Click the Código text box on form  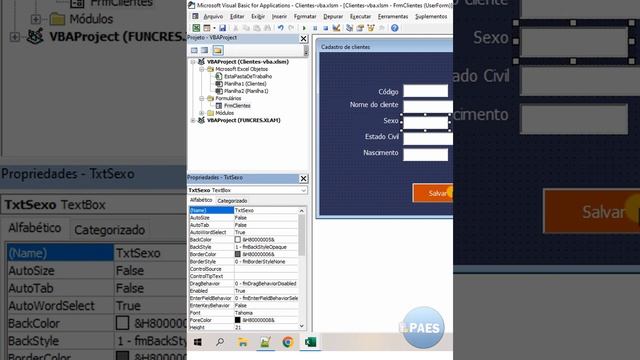coord(426,91)
